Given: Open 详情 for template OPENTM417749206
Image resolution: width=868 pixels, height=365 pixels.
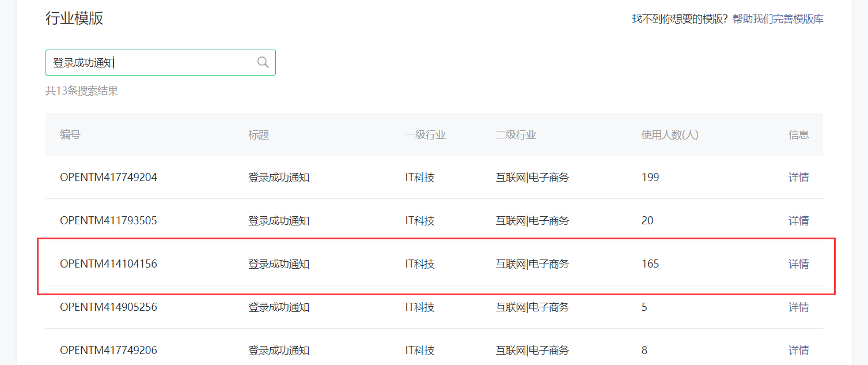Looking at the screenshot, I should pyautogui.click(x=798, y=351).
